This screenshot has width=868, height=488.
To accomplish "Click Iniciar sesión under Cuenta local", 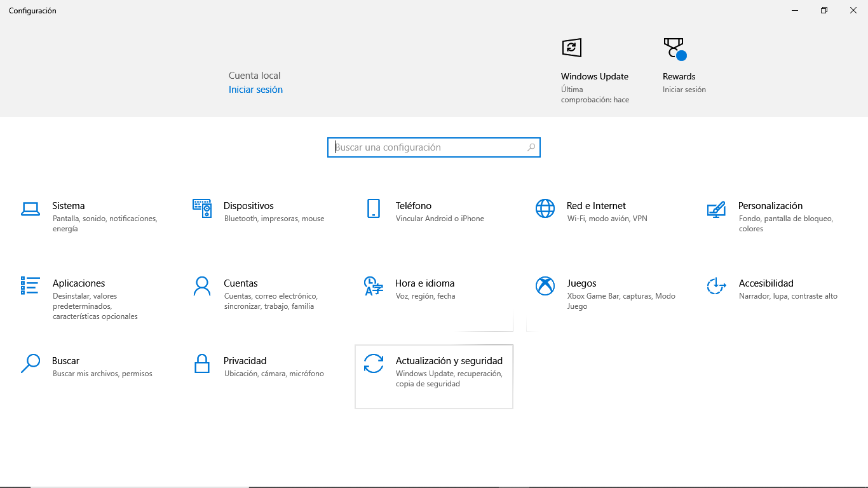I will point(255,90).
